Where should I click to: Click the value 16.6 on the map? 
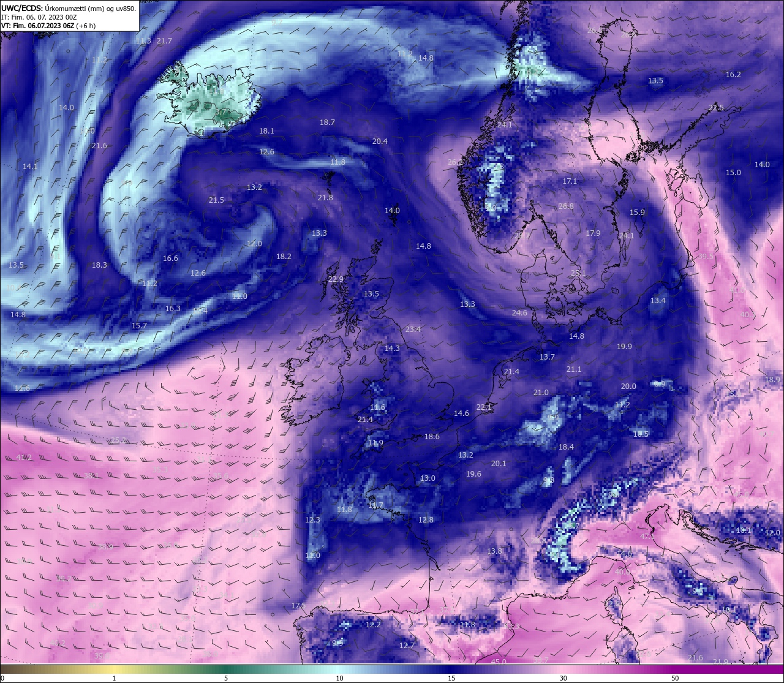[x=170, y=258]
